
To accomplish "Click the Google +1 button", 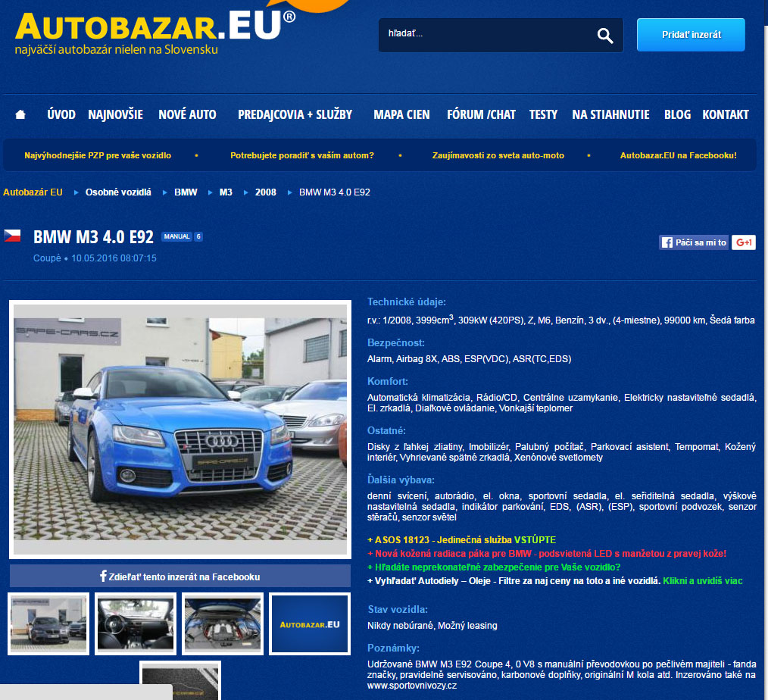I will coord(744,242).
